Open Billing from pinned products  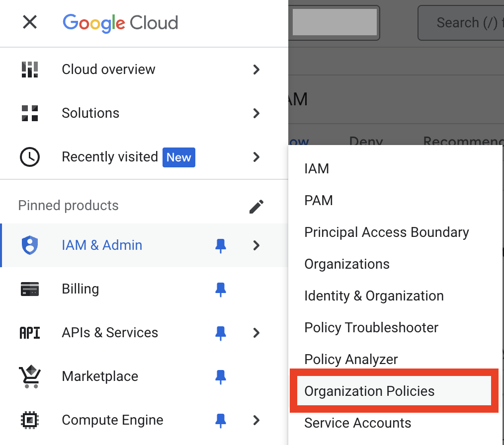144,289
